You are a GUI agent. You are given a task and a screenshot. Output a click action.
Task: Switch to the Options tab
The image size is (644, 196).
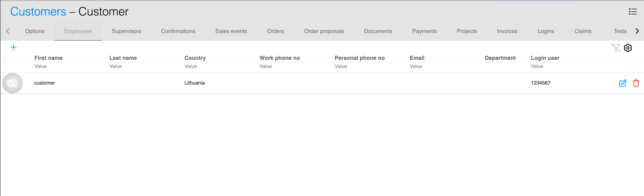tap(35, 31)
